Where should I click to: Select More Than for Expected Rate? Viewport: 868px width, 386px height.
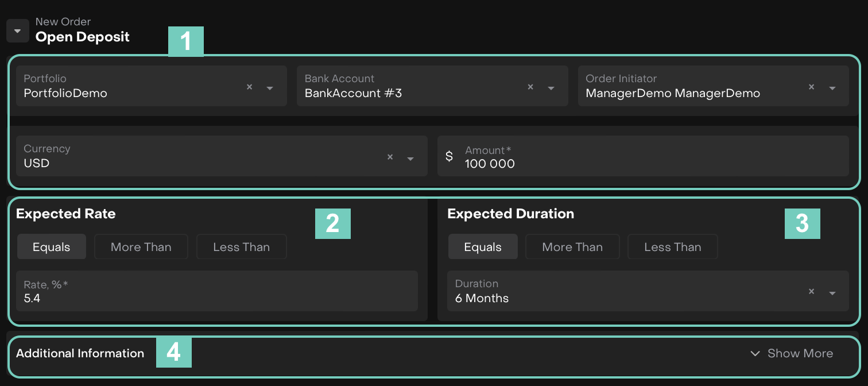pos(141,247)
